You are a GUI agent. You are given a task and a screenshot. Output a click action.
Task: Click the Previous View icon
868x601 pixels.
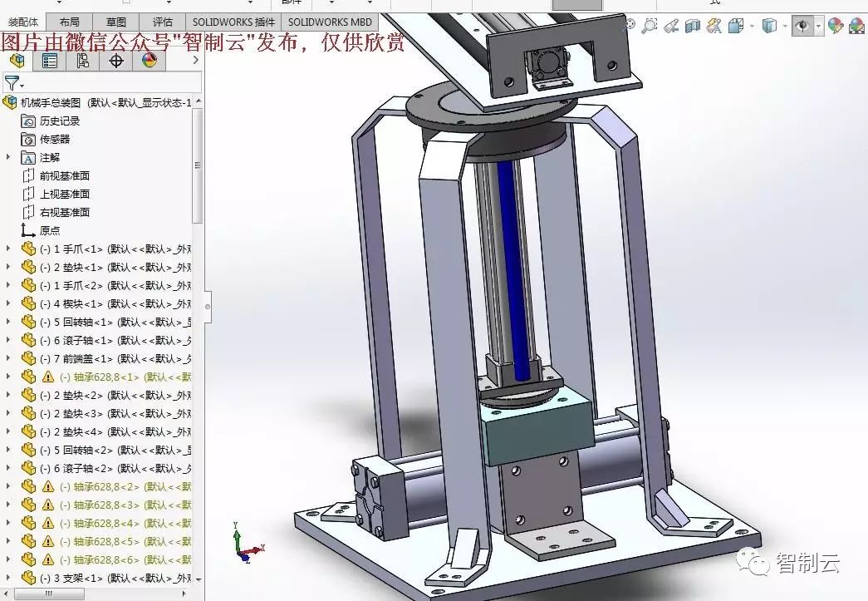coord(671,26)
